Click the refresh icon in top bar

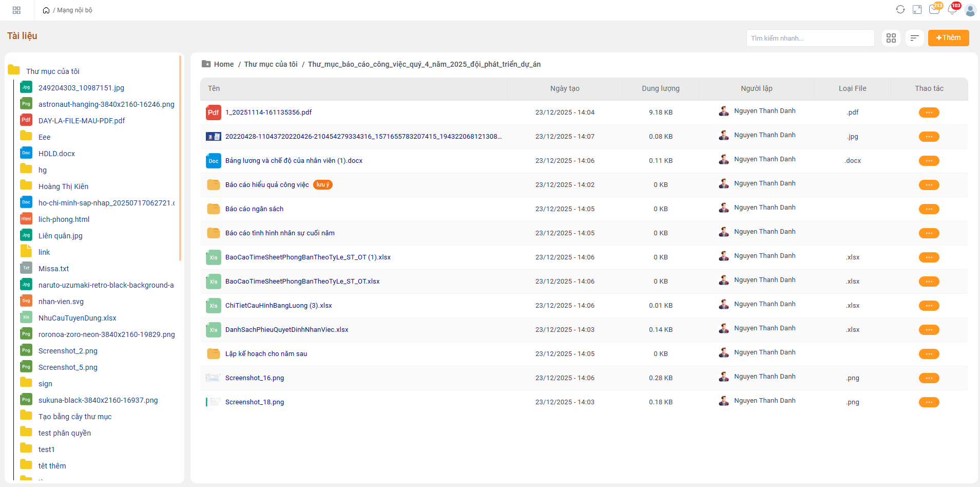click(900, 10)
